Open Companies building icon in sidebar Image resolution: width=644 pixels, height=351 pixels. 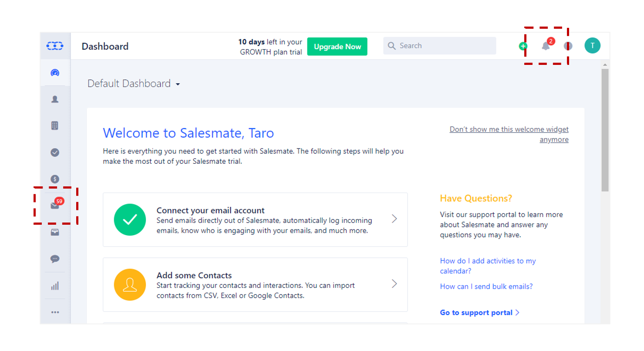coord(55,126)
